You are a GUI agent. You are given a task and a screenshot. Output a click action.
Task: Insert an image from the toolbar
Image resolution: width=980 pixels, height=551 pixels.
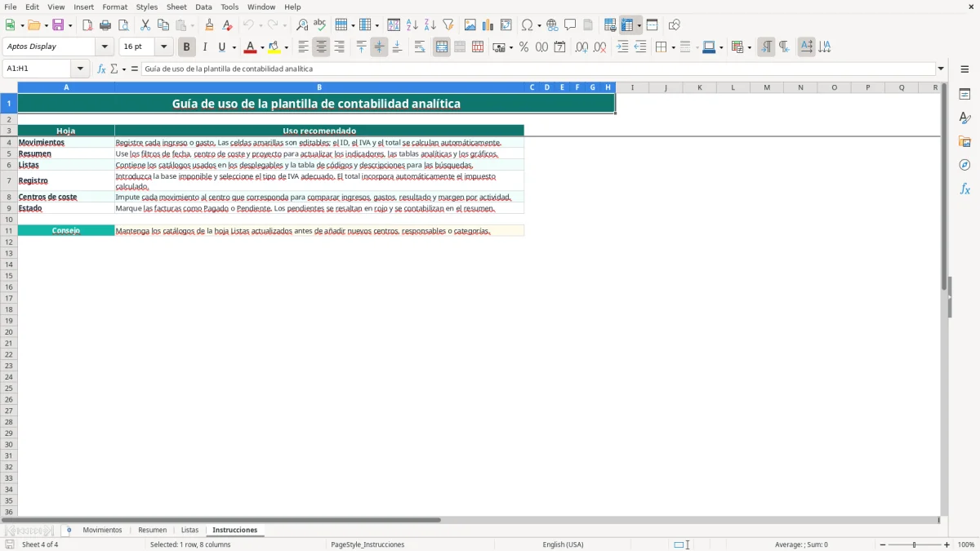pyautogui.click(x=470, y=25)
